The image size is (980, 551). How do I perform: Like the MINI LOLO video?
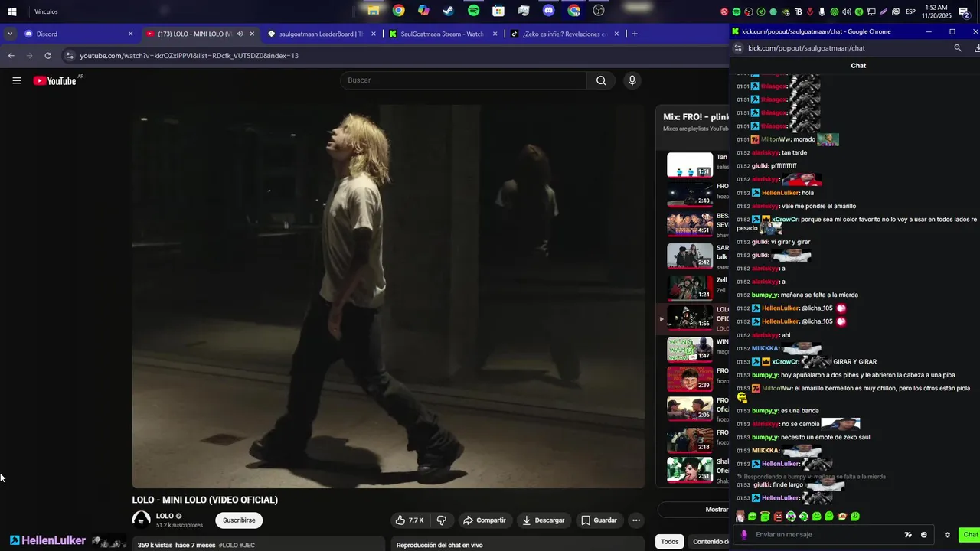click(409, 520)
